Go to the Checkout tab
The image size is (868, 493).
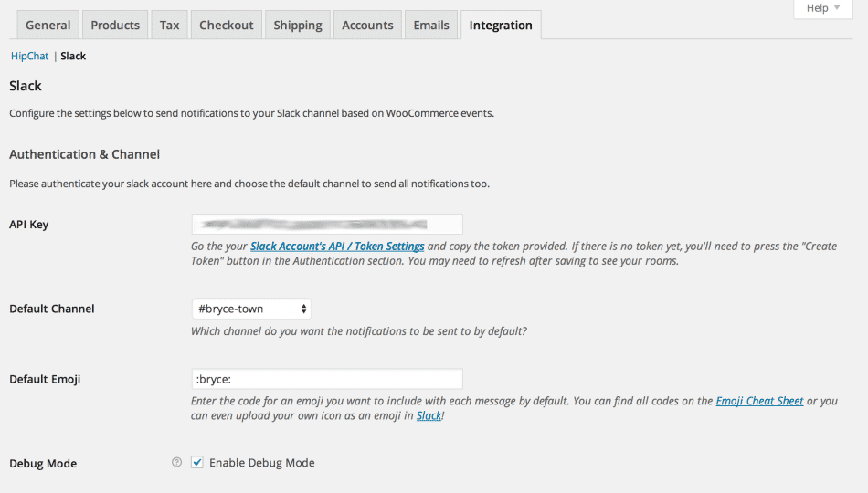pyautogui.click(x=227, y=25)
